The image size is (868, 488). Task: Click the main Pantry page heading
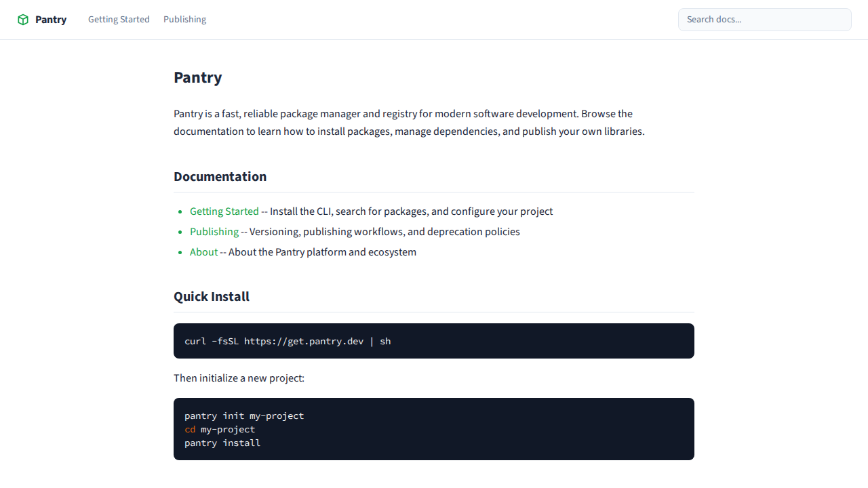[197, 77]
